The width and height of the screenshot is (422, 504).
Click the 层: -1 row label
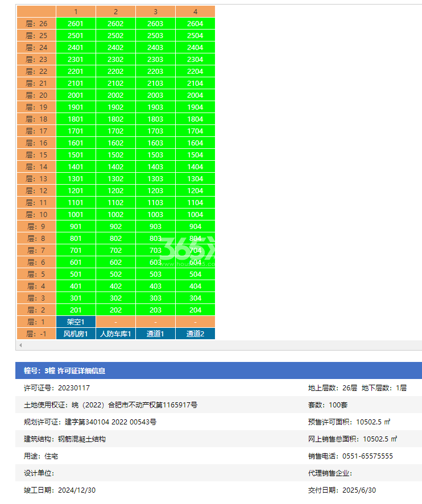(x=36, y=334)
